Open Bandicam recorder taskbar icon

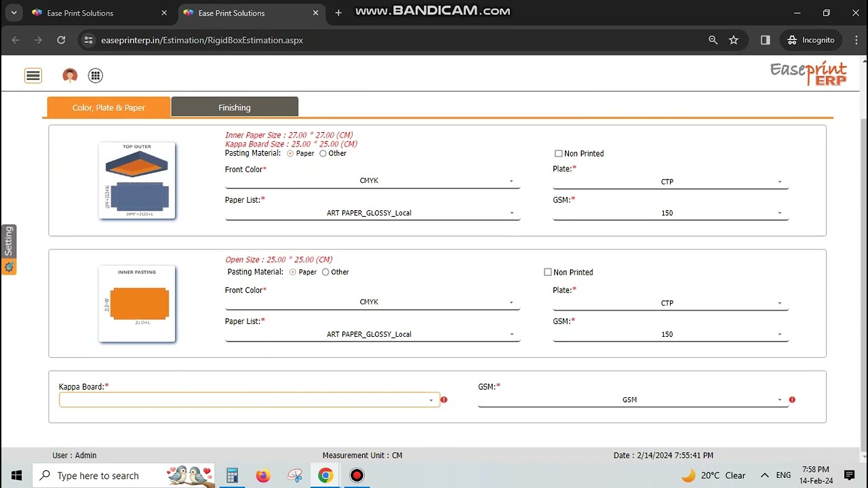[x=357, y=475]
